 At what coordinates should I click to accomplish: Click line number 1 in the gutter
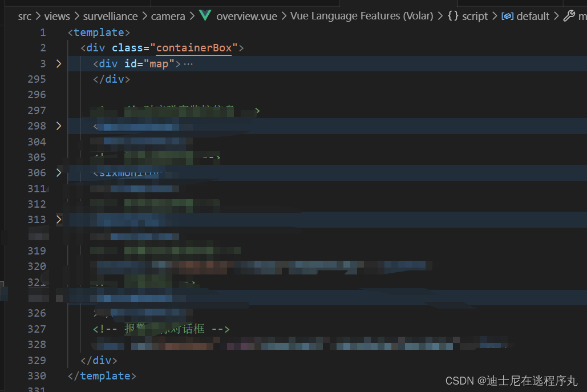tap(43, 33)
